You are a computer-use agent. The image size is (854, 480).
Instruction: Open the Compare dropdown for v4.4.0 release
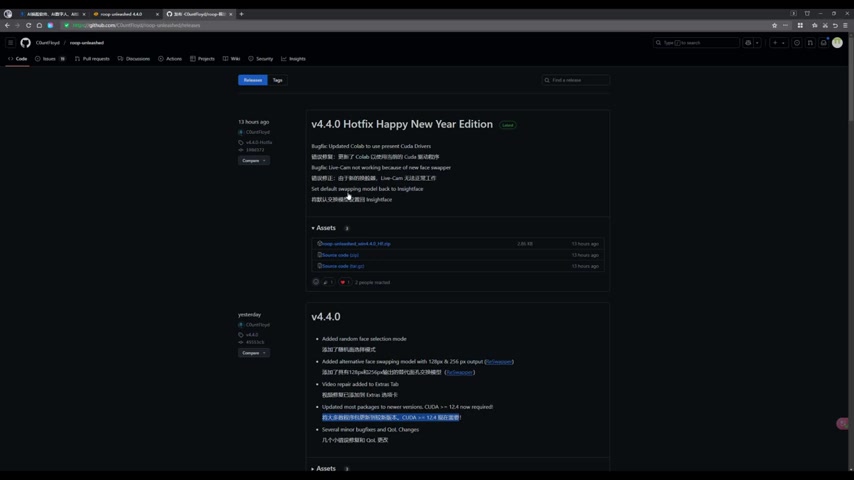pos(253,353)
